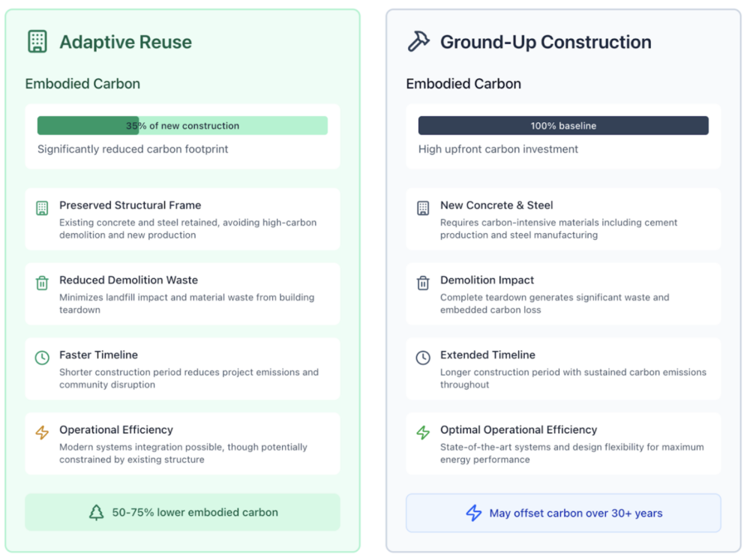Click the building icon beside Adaptive Reuse
This screenshot has height=560, width=750.
point(37,41)
